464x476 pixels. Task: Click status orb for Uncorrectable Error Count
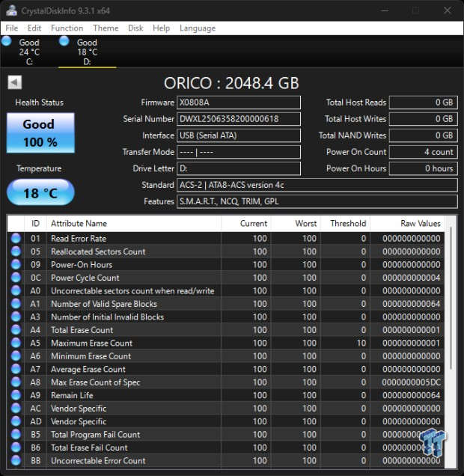[x=16, y=460]
